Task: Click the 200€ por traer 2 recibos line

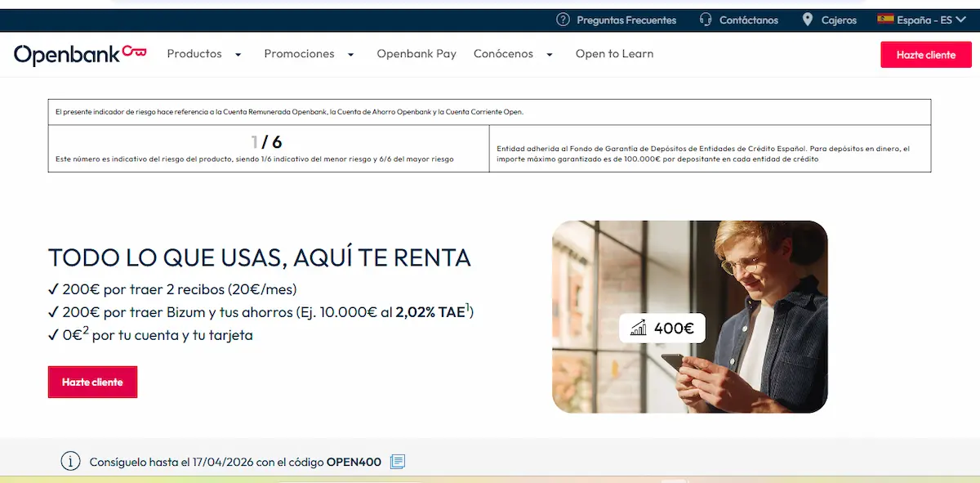Action: click(x=172, y=289)
